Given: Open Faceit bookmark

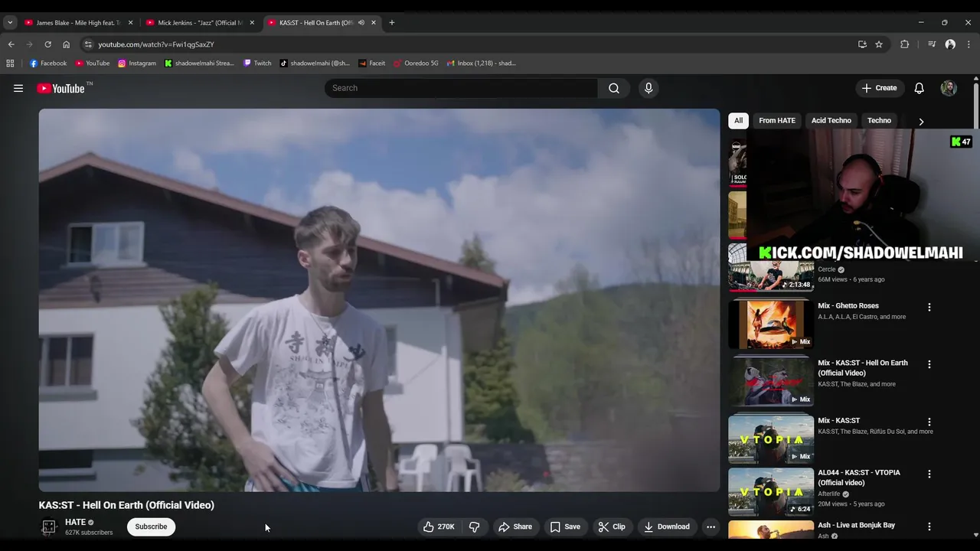Looking at the screenshot, I should coord(371,64).
